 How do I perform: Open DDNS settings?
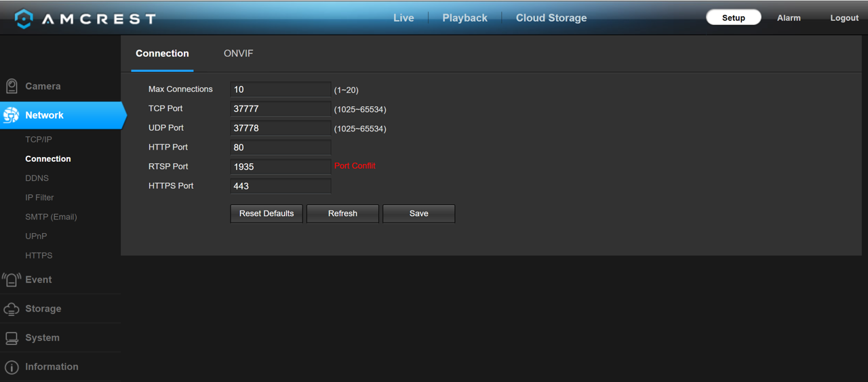coord(37,178)
